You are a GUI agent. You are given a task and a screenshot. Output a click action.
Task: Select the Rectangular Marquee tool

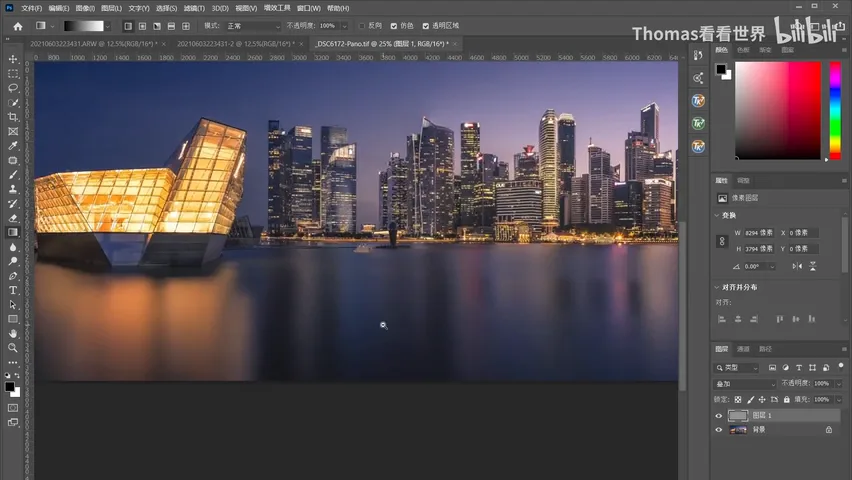click(13, 73)
